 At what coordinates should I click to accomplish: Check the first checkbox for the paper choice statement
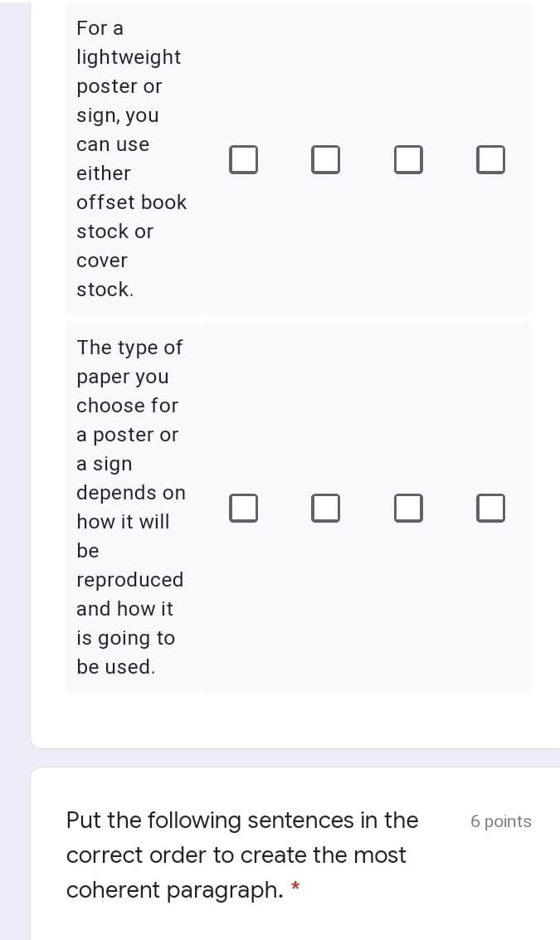click(x=244, y=508)
